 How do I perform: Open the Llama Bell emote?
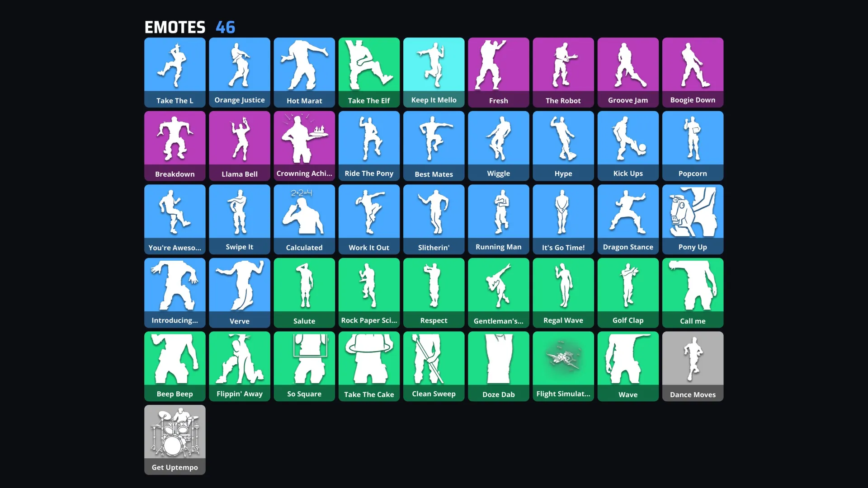[x=240, y=146]
